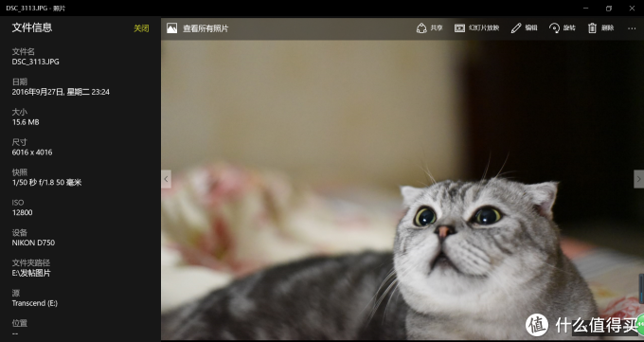Click the 共享 share label

(437, 28)
